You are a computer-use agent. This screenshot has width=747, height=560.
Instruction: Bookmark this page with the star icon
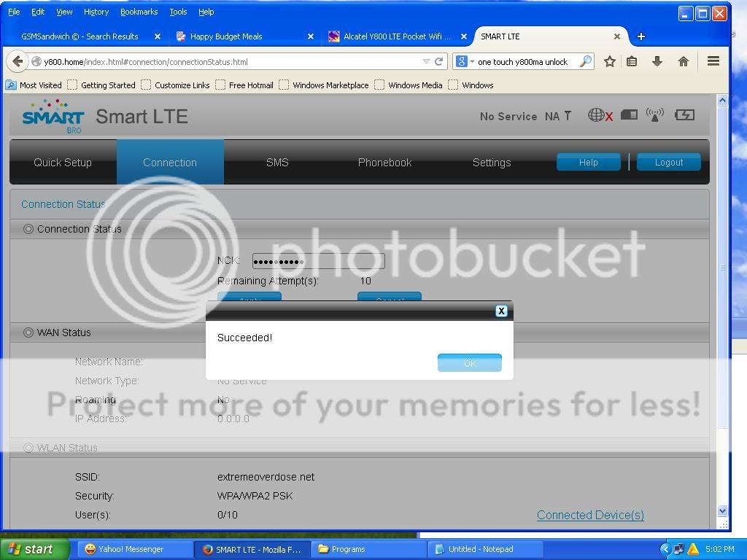(x=609, y=62)
